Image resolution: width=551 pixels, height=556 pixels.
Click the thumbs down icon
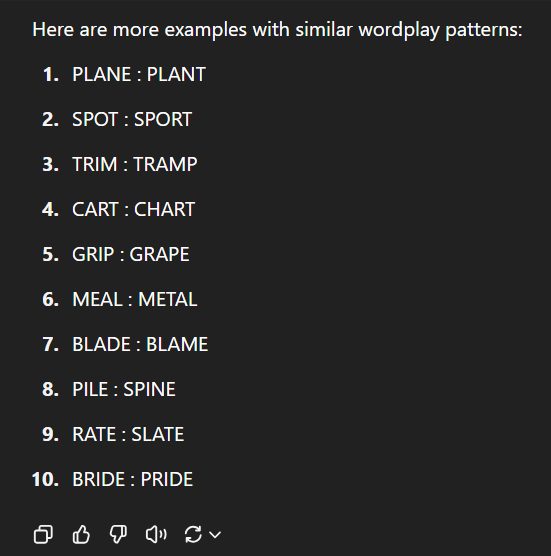click(118, 534)
